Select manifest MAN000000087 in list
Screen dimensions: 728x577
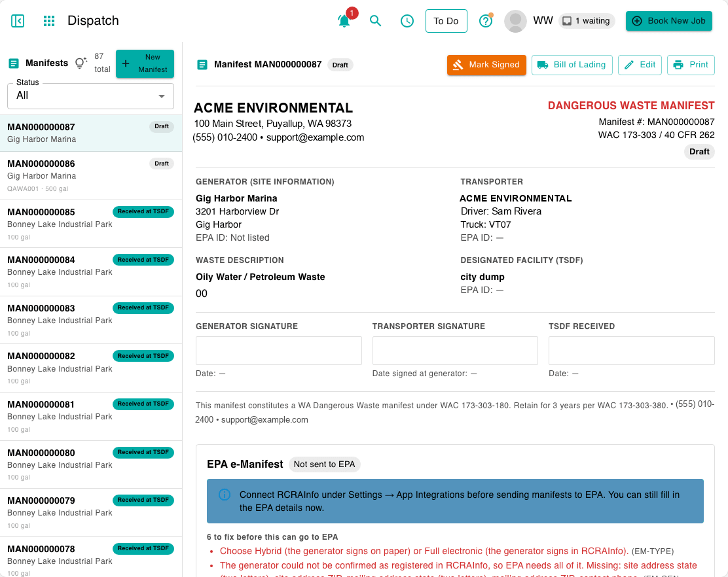pos(91,133)
